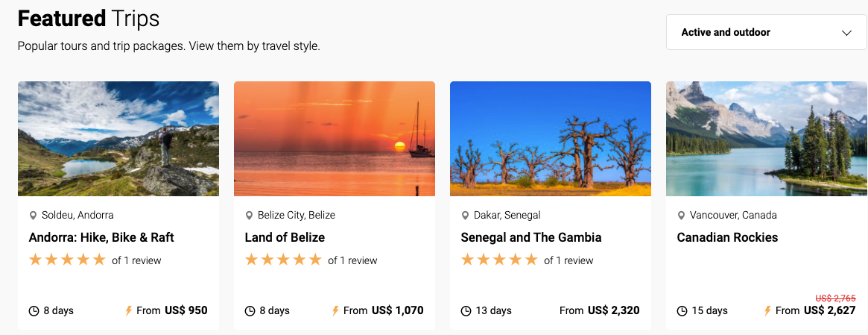Screen dimensions: 868x335
Task: Click the Andorra mountain hiker photo
Action: click(x=118, y=139)
